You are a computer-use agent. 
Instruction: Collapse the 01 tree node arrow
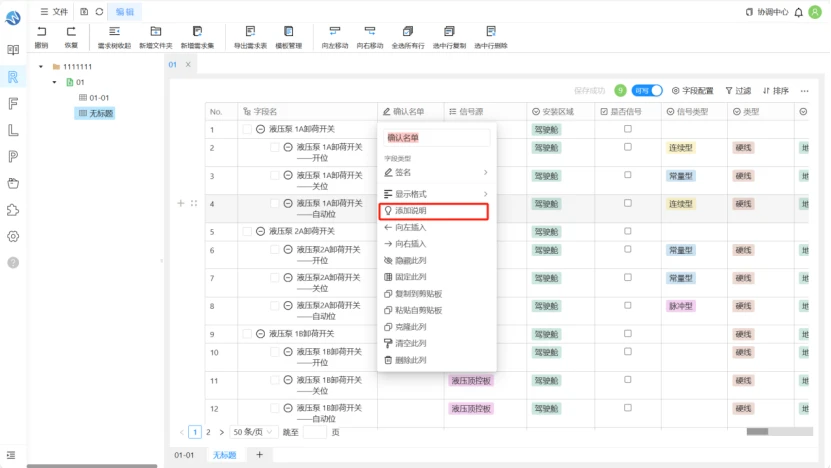point(55,82)
